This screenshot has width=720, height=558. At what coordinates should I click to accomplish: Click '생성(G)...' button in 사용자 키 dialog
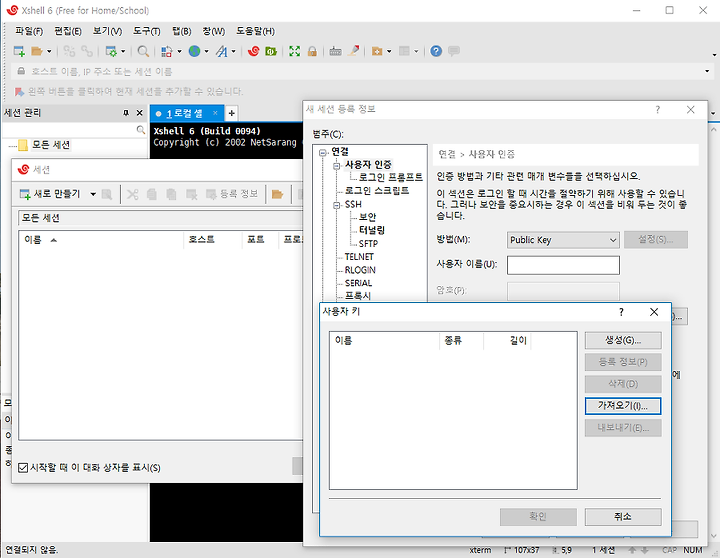pyautogui.click(x=623, y=340)
